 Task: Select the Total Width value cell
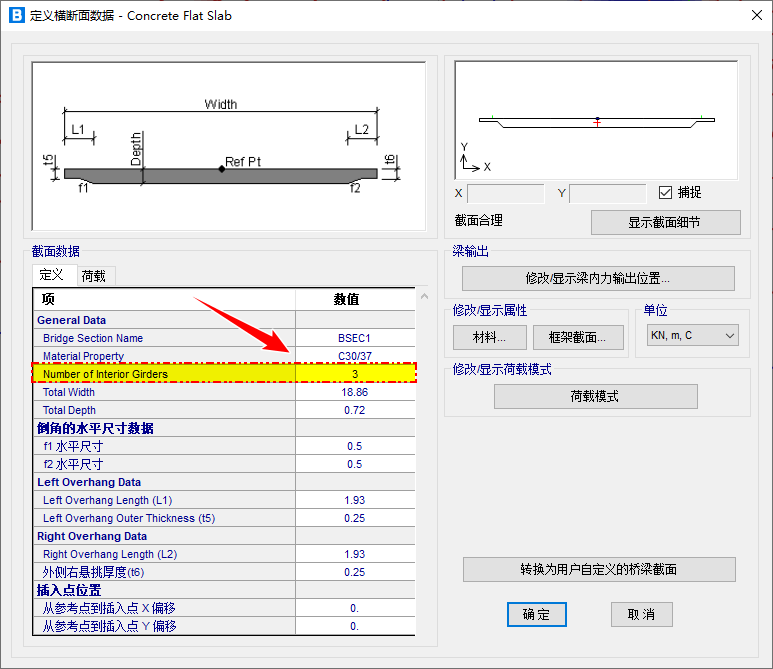pyautogui.click(x=354, y=392)
